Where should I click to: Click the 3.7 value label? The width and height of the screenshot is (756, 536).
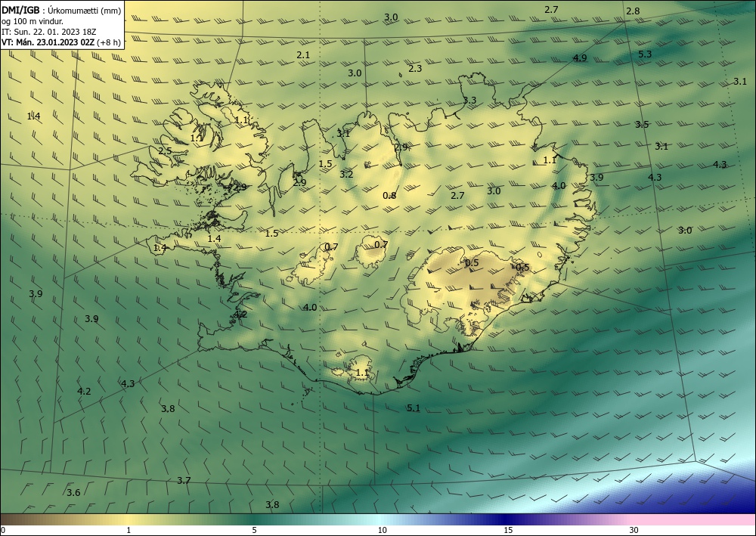coord(184,480)
